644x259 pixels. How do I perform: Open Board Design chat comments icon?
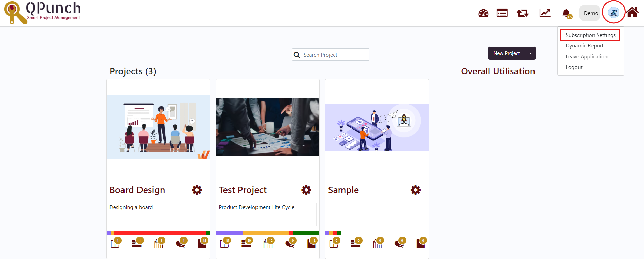pyautogui.click(x=181, y=243)
